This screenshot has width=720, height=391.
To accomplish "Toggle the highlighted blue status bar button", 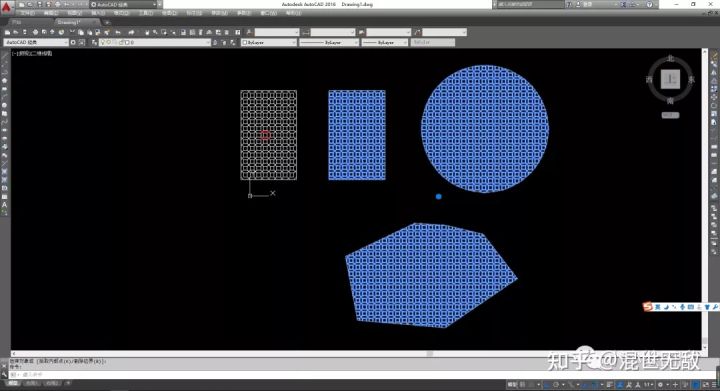I will coord(696,385).
